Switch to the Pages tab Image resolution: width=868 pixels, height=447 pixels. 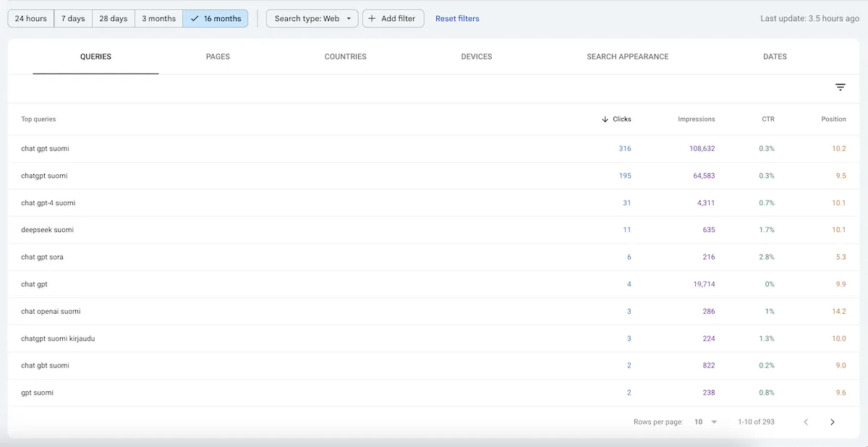coord(218,56)
